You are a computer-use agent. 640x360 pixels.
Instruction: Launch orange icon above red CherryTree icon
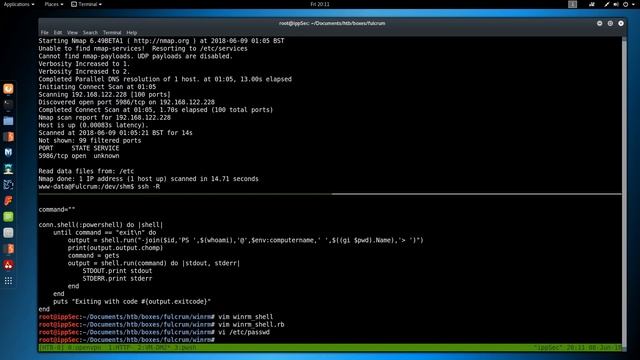point(8,249)
